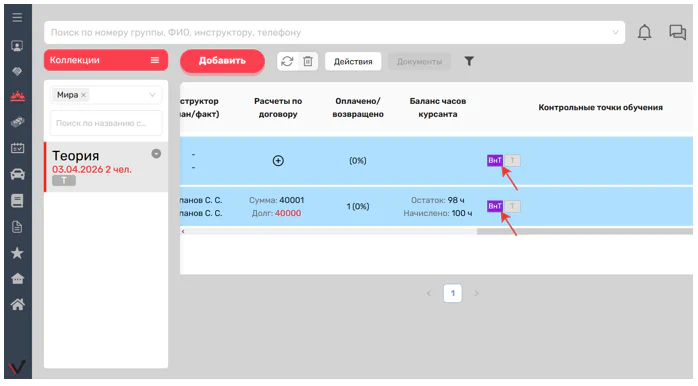
Task: Click the plus circle in first row
Action: pos(278,161)
